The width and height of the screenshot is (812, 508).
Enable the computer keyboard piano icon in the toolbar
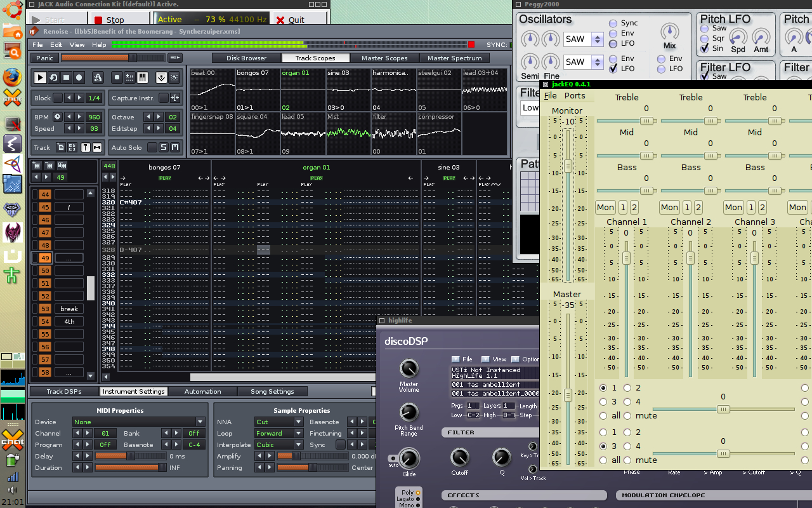(143, 78)
